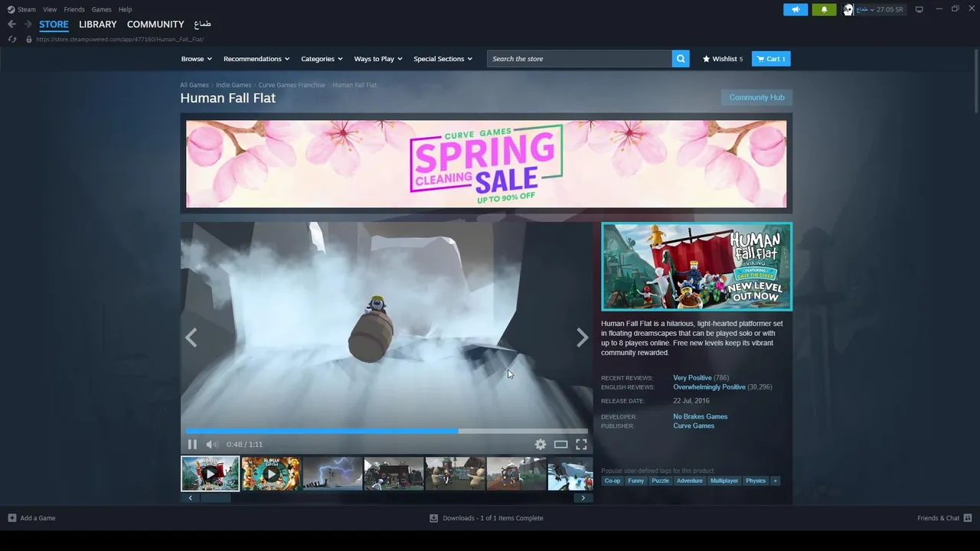Click the Steam back navigation arrow
Screen dimensions: 980x551
11,24
